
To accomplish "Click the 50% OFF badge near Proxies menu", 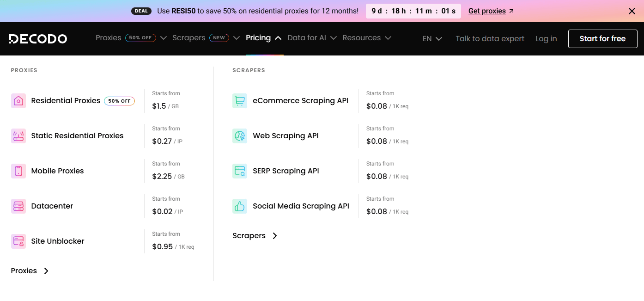I will pos(140,38).
